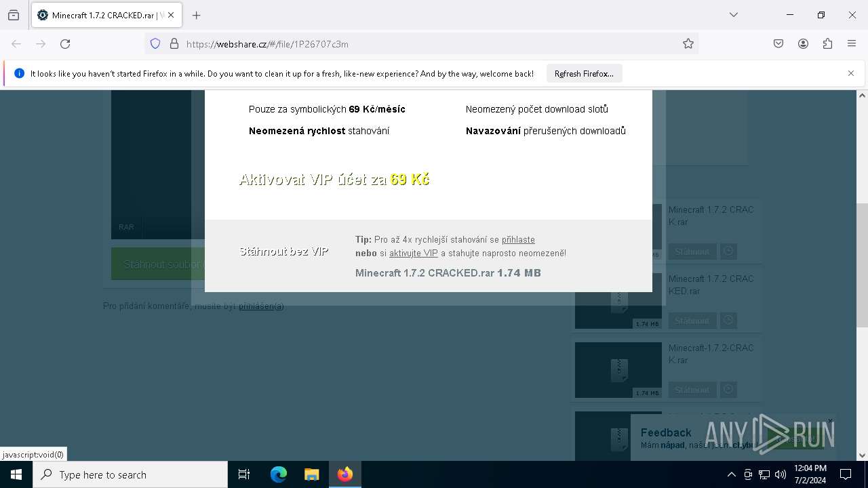Open the taskbar clock showing 12:04 PM
Screen dimensions: 868x488
click(x=810, y=474)
